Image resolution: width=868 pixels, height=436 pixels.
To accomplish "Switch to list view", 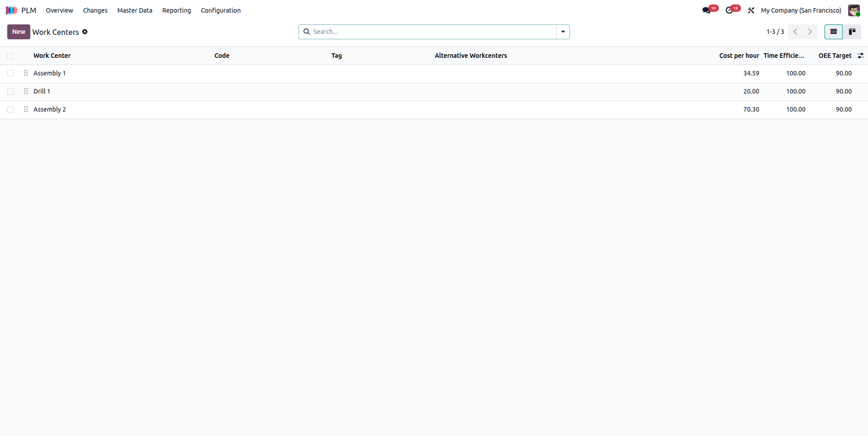I will click(x=833, y=32).
